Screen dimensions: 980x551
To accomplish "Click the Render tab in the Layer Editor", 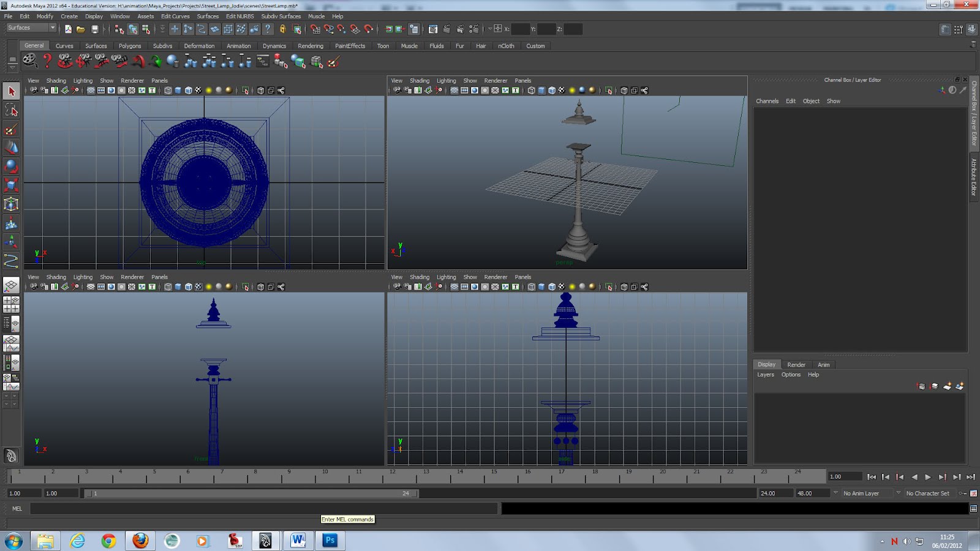I will (796, 364).
